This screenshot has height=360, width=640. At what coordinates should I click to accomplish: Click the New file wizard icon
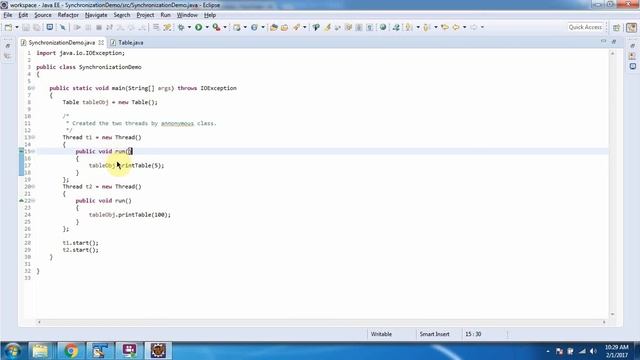pyautogui.click(x=8, y=27)
